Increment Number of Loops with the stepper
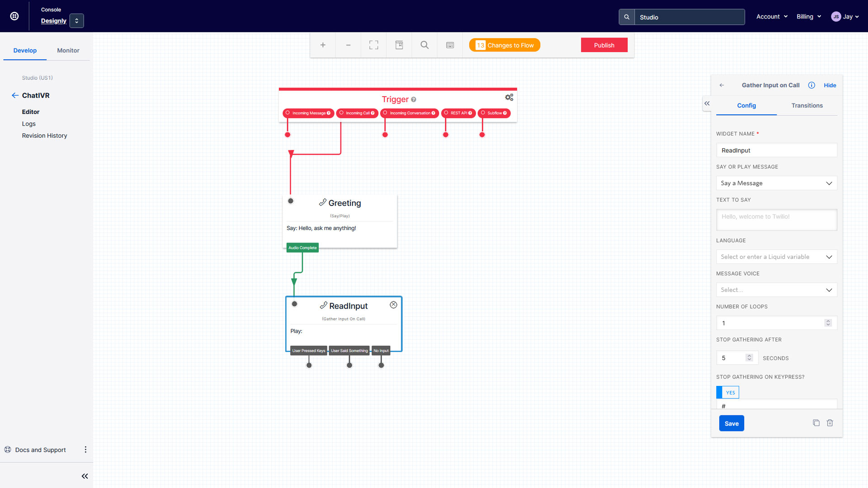 pyautogui.click(x=828, y=321)
